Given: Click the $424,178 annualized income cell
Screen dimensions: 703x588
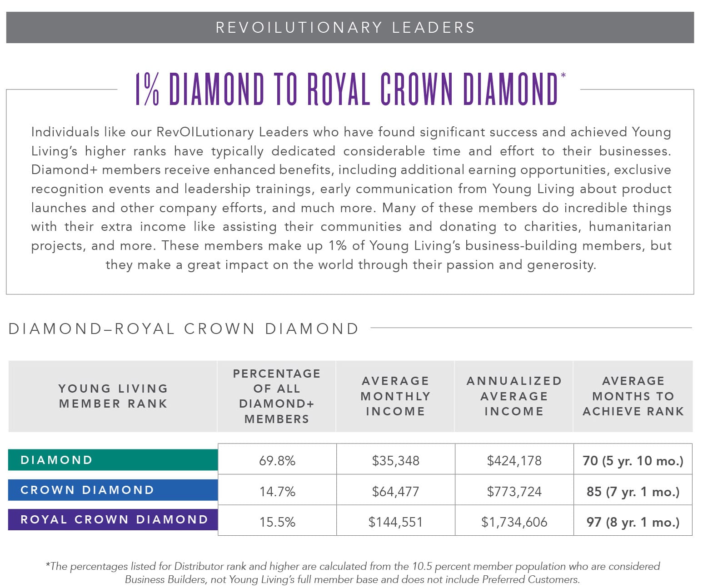Looking at the screenshot, I should 514,460.
